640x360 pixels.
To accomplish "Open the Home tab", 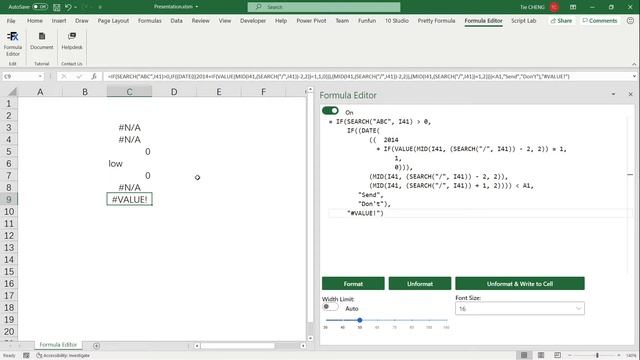I will [x=35, y=20].
